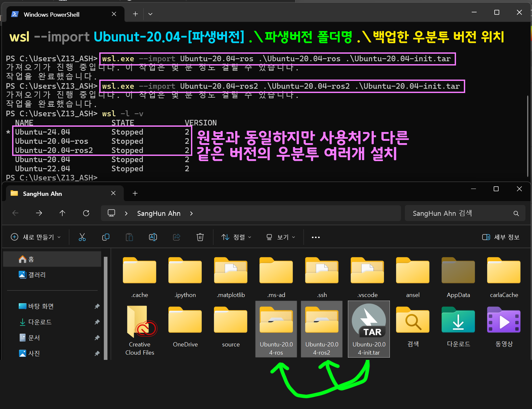
Task: Open 홈 (Home) in the navigation pane
Action: click(x=52, y=259)
